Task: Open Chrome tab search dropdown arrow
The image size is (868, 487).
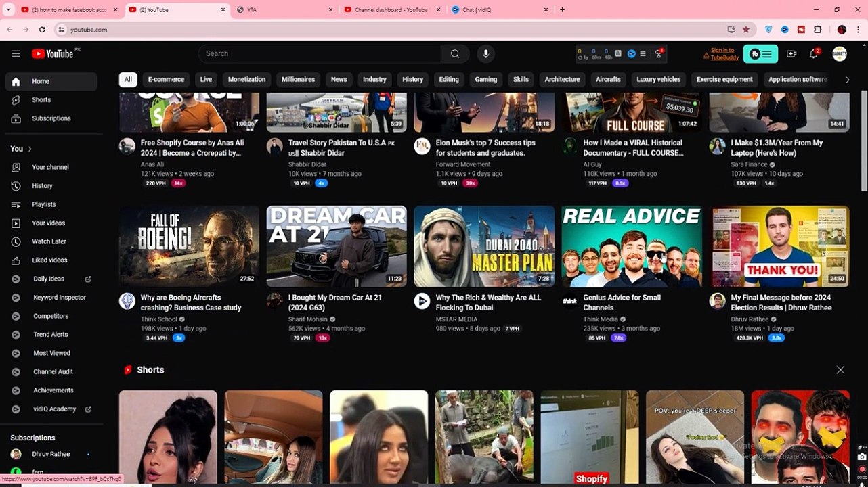Action: (9, 10)
